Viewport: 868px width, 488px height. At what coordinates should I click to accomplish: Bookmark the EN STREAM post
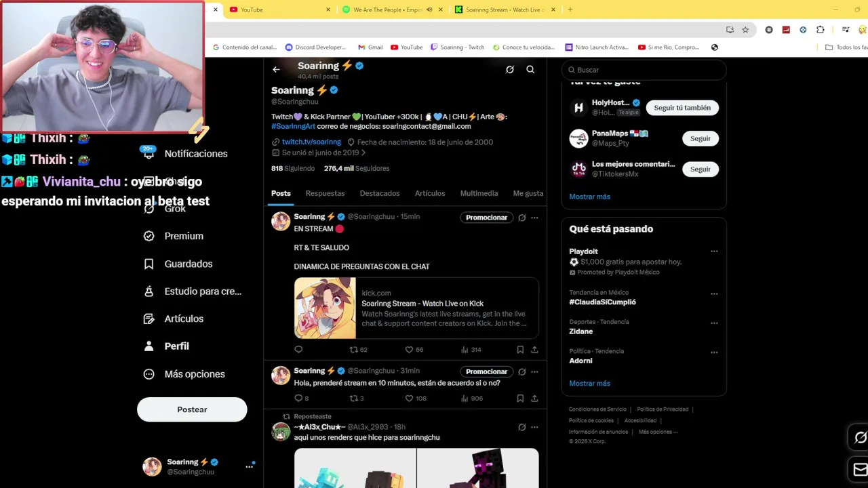520,350
